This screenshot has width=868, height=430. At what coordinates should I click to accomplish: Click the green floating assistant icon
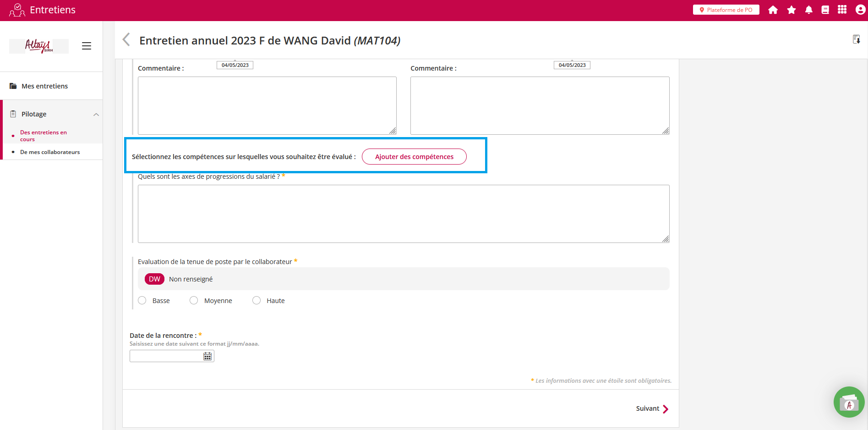click(x=849, y=402)
